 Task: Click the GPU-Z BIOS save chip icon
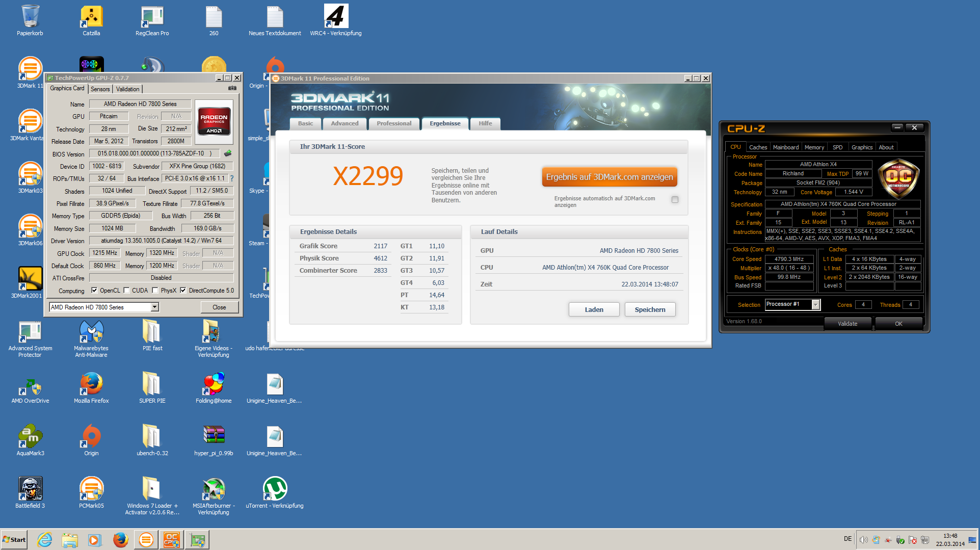pos(228,153)
